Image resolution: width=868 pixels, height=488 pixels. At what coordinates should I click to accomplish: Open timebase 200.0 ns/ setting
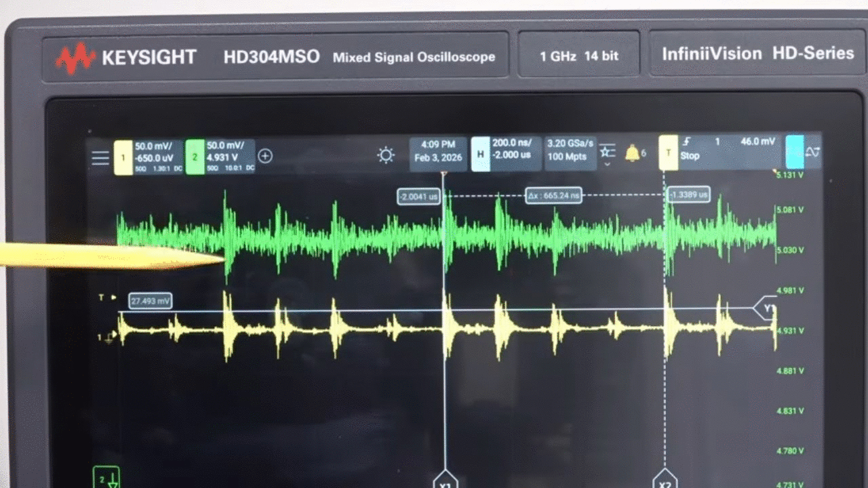[x=512, y=143]
